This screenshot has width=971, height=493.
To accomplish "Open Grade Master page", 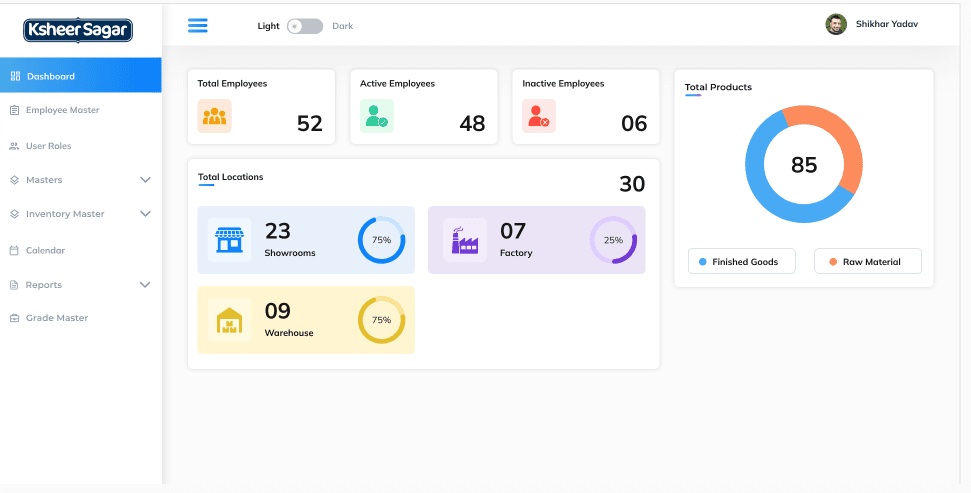I will click(x=56, y=318).
